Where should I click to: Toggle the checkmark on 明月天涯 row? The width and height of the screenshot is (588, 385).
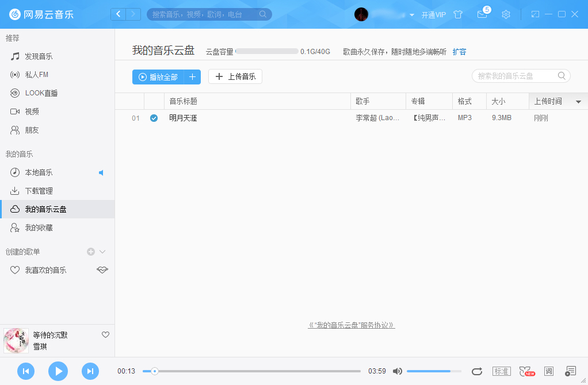[154, 118]
